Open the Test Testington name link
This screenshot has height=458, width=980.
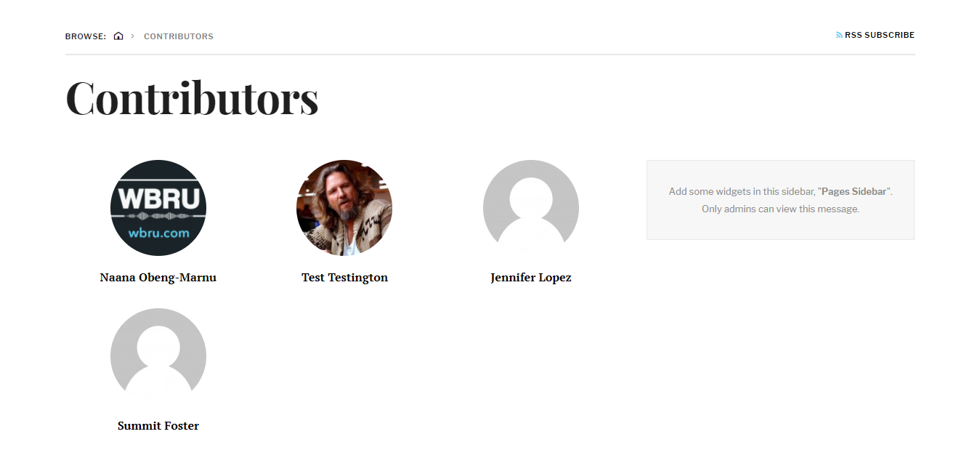(x=344, y=278)
